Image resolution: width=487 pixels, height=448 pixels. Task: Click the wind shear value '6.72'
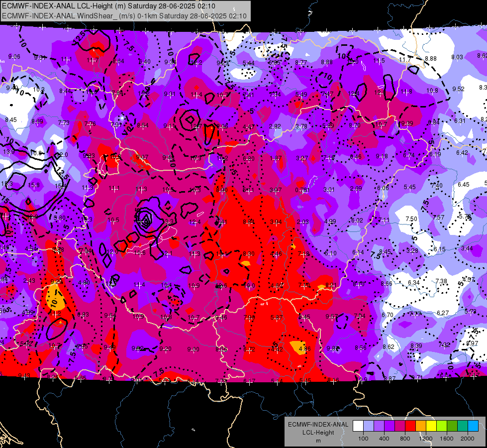[249, 349]
